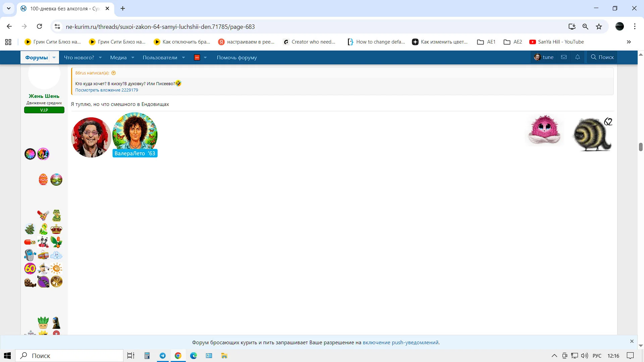Image resolution: width=644 pixels, height=362 pixels.
Task: Open the Помочь форуму menu item
Action: 236,58
